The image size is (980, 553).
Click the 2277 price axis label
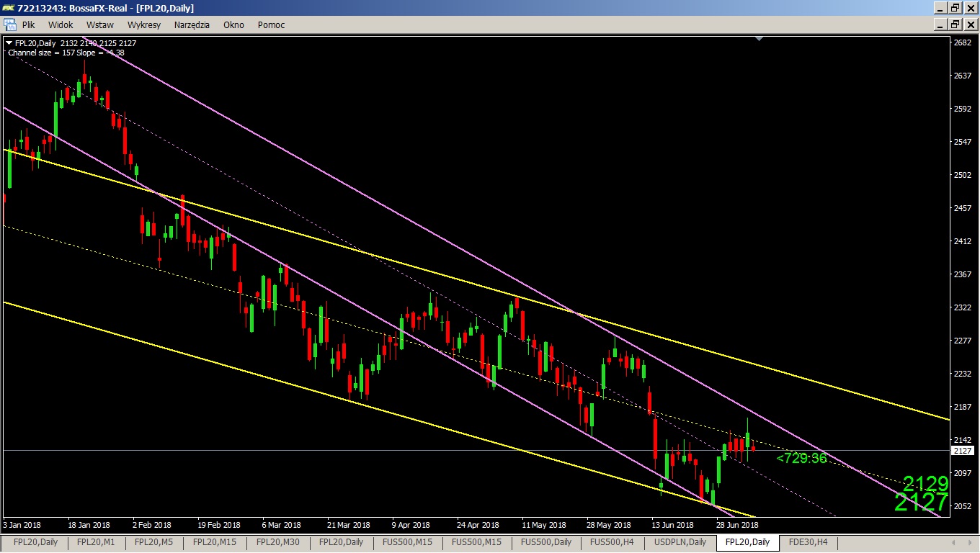[x=963, y=341]
